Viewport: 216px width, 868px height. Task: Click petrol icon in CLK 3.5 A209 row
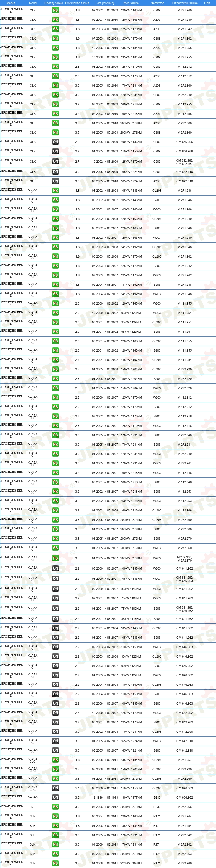pos(56,123)
